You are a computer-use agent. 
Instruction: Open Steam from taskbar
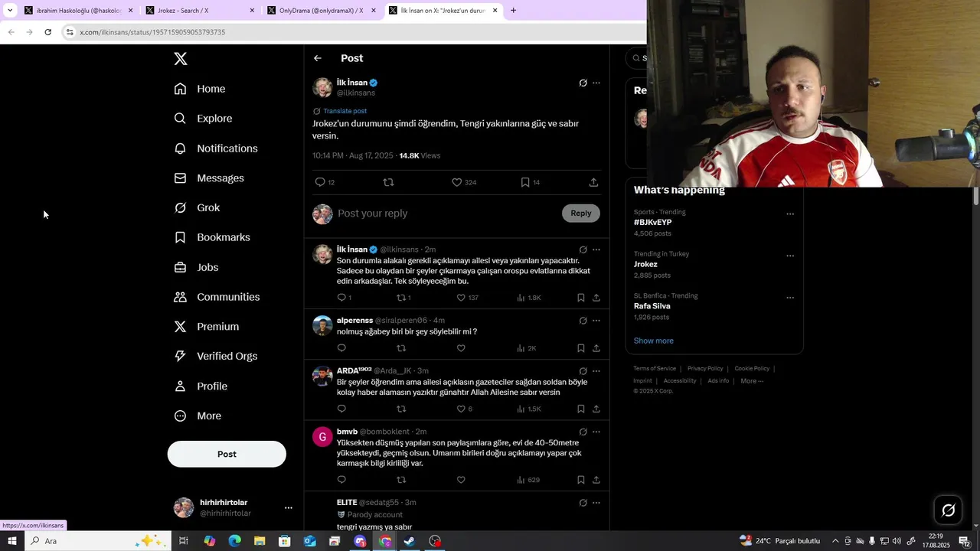point(410,541)
